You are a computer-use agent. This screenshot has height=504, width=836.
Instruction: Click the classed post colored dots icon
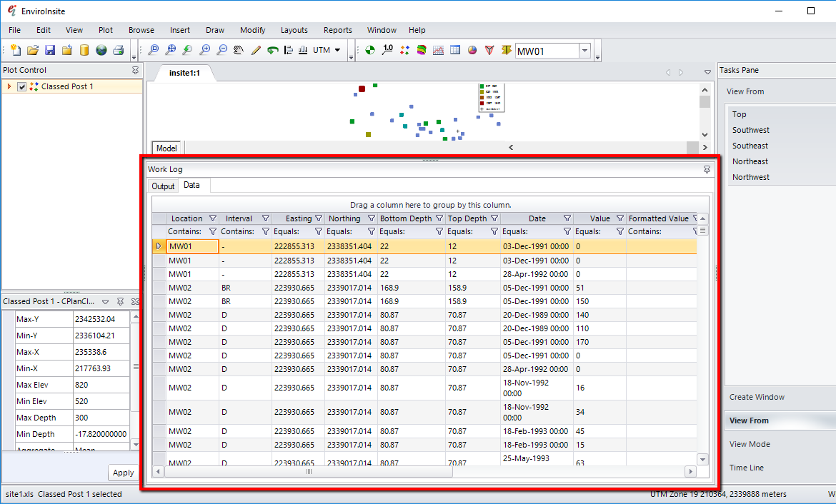pos(404,50)
